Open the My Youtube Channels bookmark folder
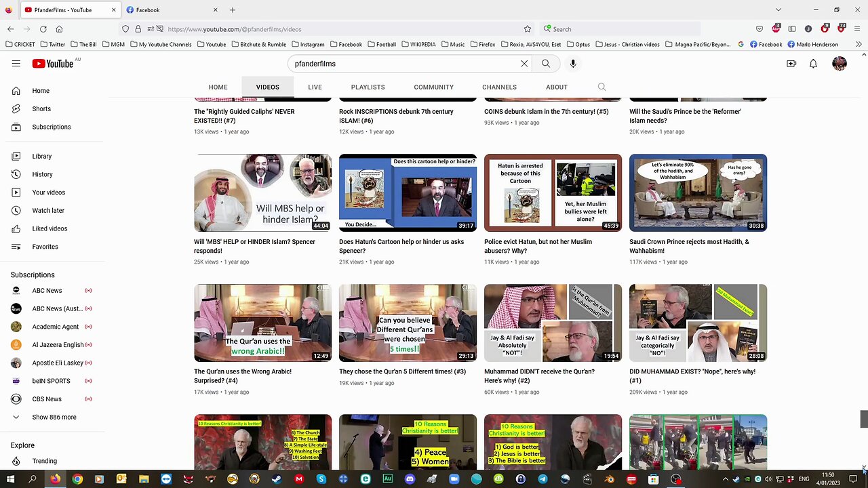 (161, 45)
